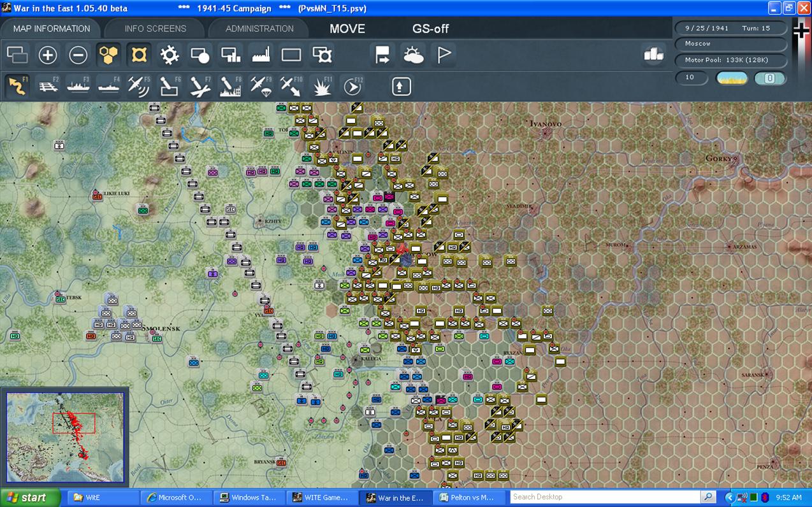
Task: Open the Windows start button
Action: pyautogui.click(x=30, y=498)
